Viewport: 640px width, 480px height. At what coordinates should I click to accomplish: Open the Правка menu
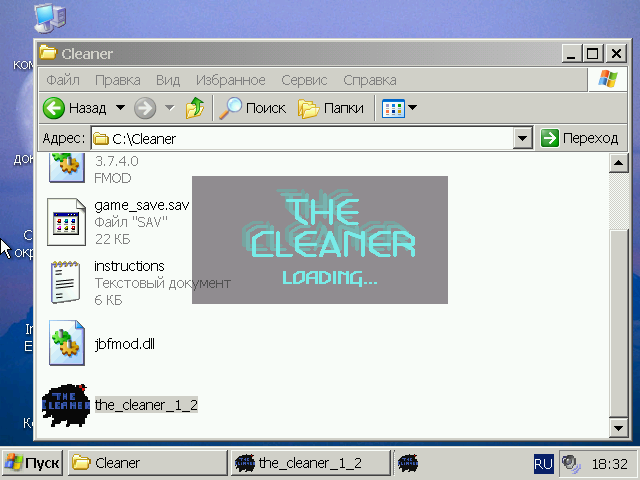pyautogui.click(x=118, y=80)
